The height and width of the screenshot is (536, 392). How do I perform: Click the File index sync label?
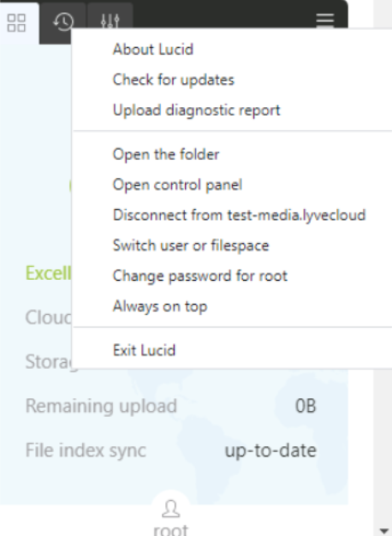pyautogui.click(x=86, y=450)
